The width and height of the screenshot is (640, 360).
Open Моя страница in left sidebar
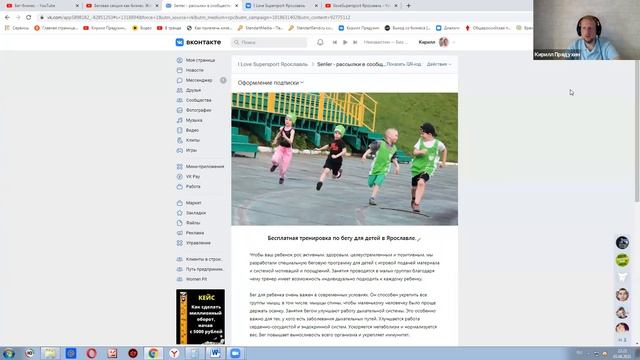200,60
